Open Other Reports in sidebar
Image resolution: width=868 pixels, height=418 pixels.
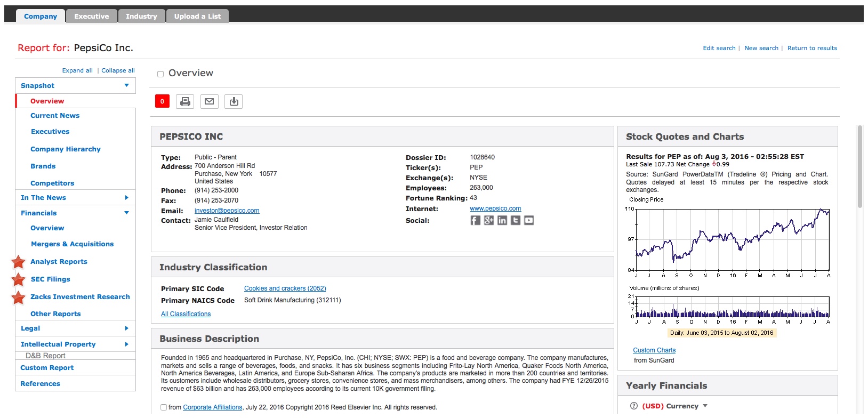coord(55,313)
